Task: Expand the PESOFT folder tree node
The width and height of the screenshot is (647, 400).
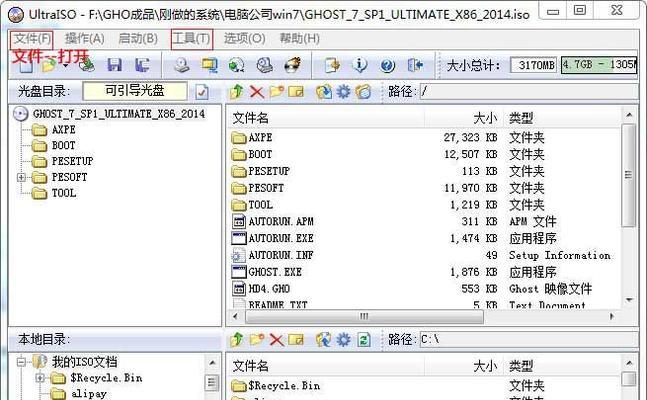Action: [x=21, y=178]
